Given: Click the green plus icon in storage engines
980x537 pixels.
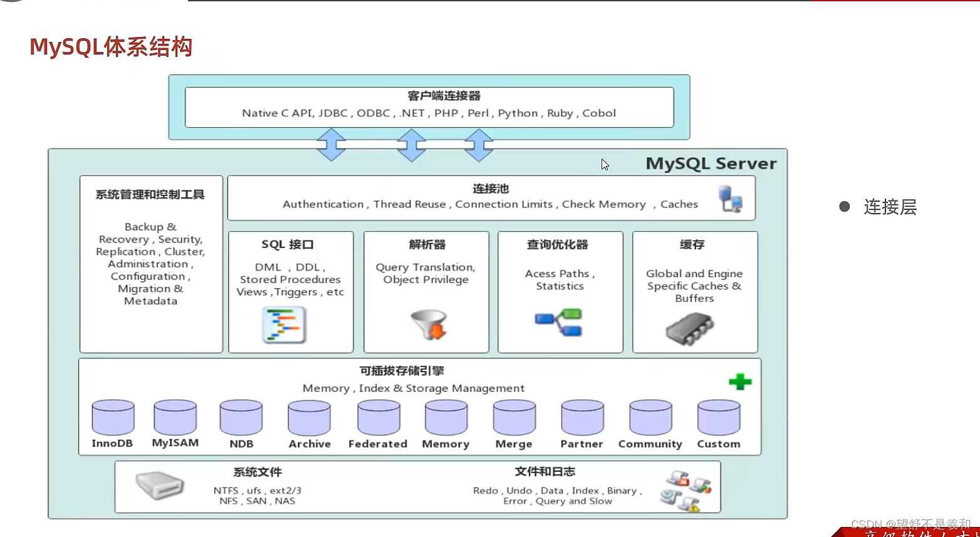Looking at the screenshot, I should (x=740, y=381).
